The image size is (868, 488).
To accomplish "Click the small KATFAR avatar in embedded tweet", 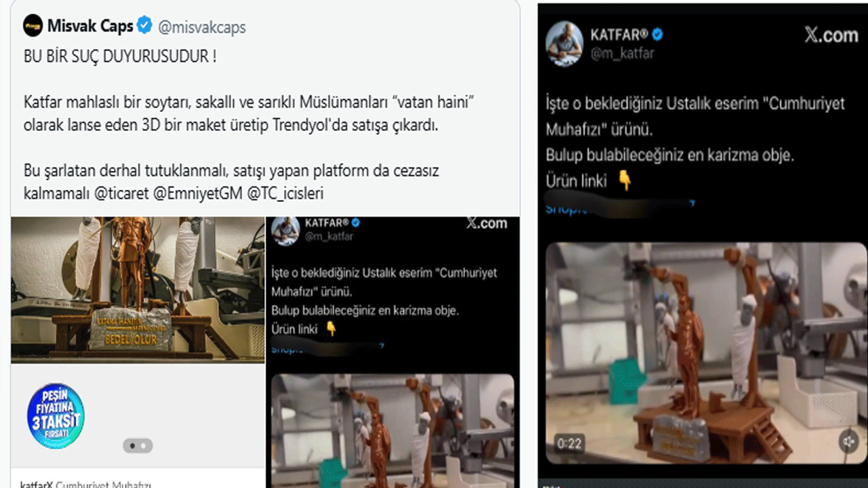I will [285, 231].
